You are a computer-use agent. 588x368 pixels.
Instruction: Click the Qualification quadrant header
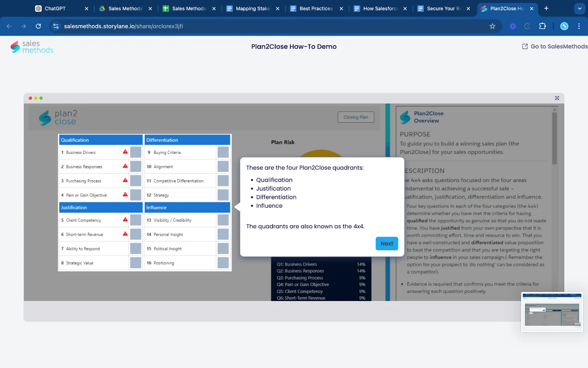pos(101,140)
